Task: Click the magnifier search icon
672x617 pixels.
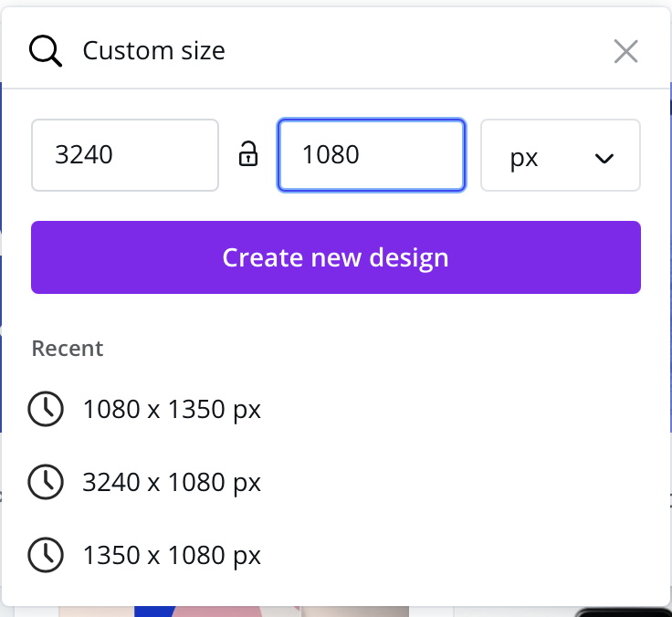Action: [x=45, y=51]
